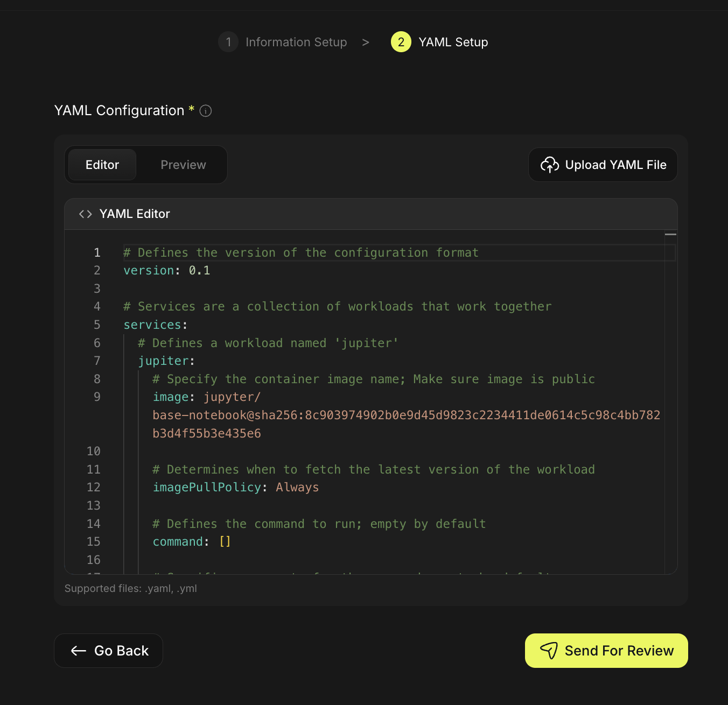Click the YAML Setup breadcrumb label
Viewport: 728px width, 705px height.
(x=453, y=42)
